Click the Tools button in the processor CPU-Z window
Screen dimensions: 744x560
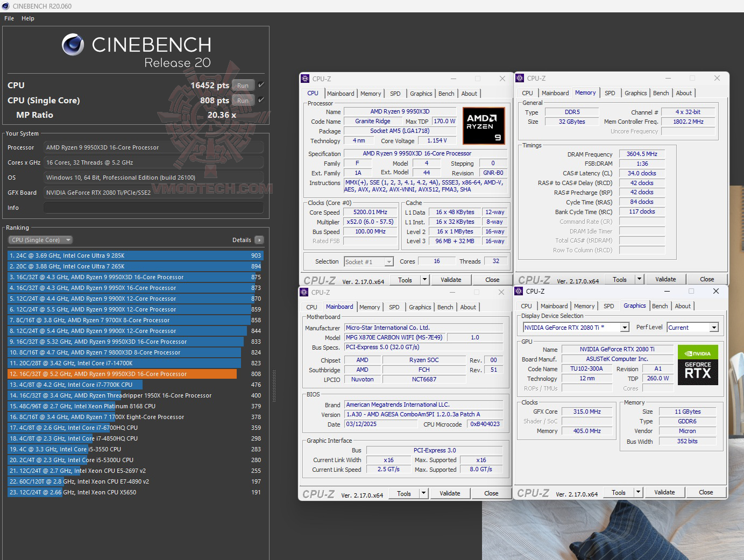coord(405,280)
